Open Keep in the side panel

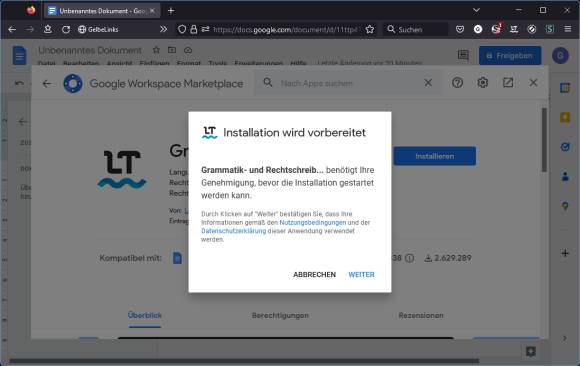pos(565,118)
